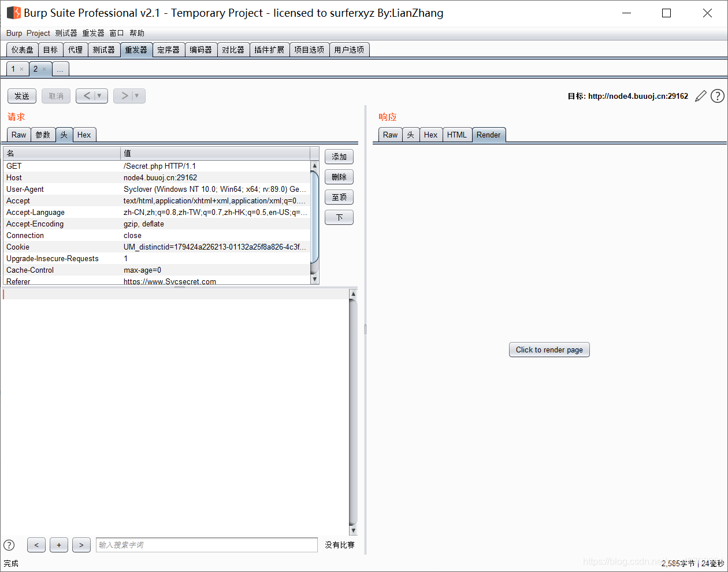Click to render page button
This screenshot has width=728, height=572.
point(549,350)
